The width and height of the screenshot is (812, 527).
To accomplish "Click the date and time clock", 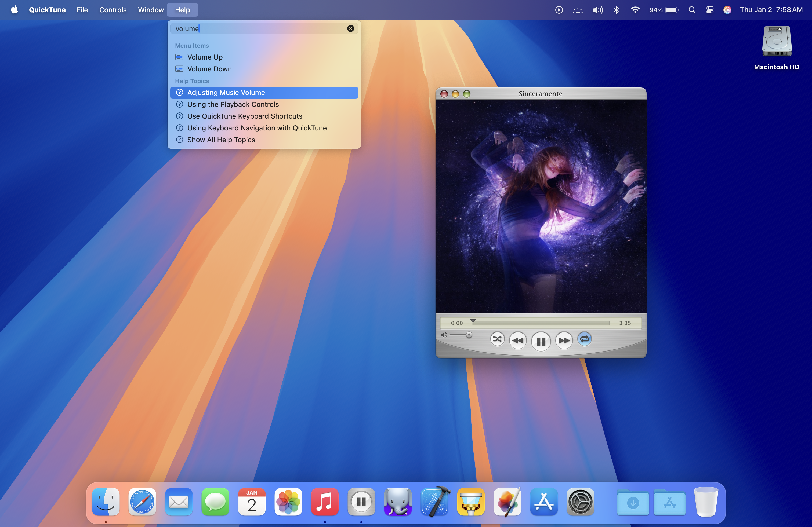I will pyautogui.click(x=771, y=10).
